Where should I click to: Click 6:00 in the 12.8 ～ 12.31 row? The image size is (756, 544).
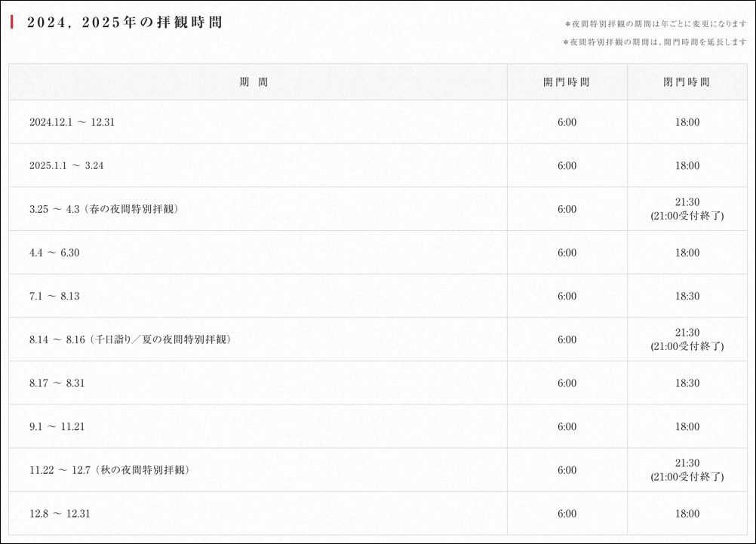[567, 514]
